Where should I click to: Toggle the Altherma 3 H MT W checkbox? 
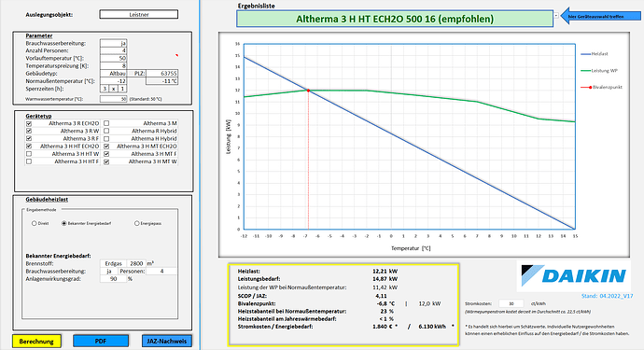click(x=106, y=161)
